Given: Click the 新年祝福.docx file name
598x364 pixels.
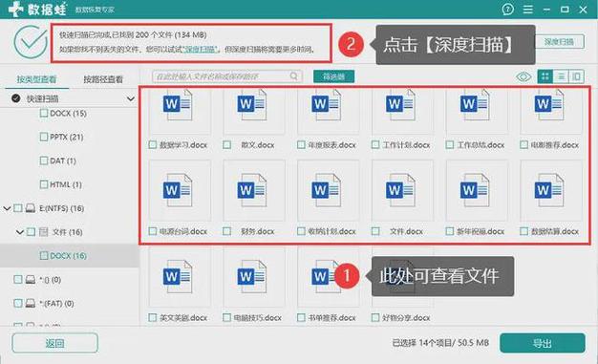Looking at the screenshot, I should click(x=481, y=231).
